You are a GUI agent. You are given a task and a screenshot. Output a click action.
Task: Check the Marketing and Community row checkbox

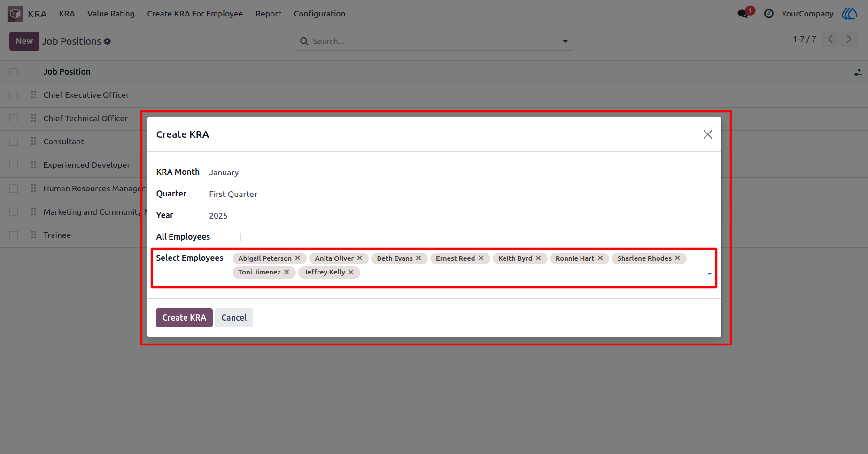coord(14,212)
